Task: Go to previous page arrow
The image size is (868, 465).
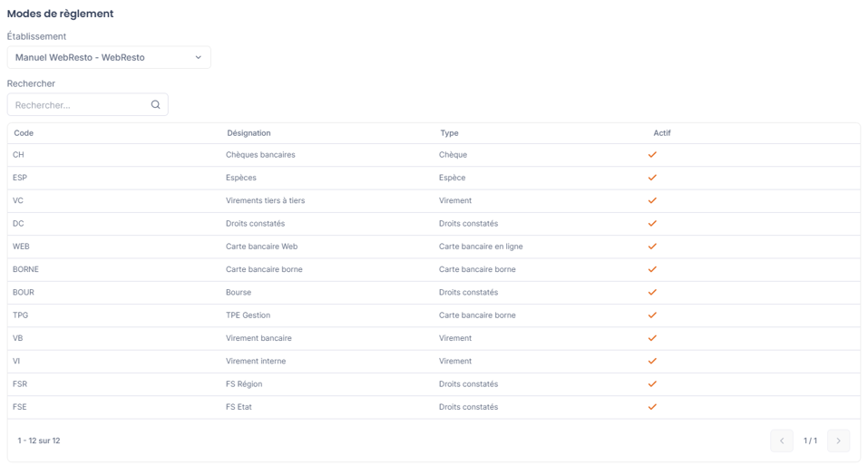Action: tap(782, 441)
